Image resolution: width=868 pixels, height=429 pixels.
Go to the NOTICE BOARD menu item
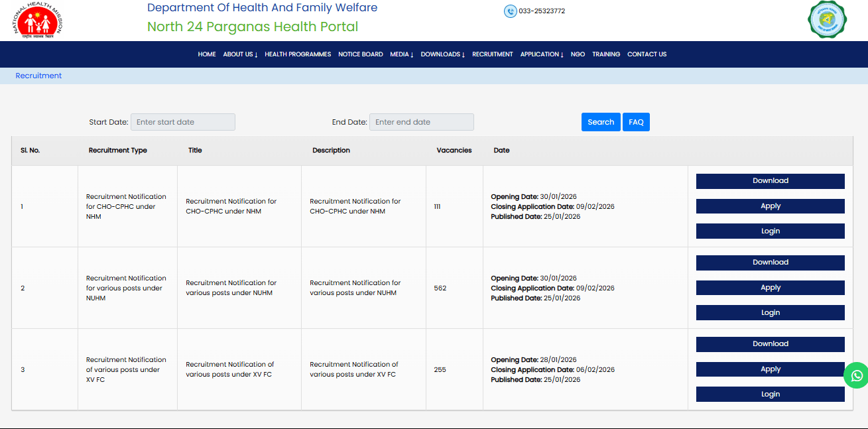coord(360,54)
